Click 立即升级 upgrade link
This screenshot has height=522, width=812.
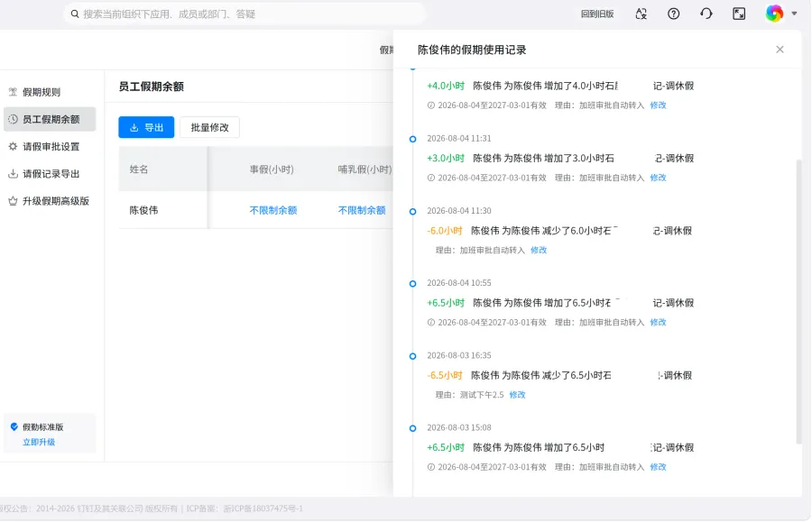(x=38, y=442)
